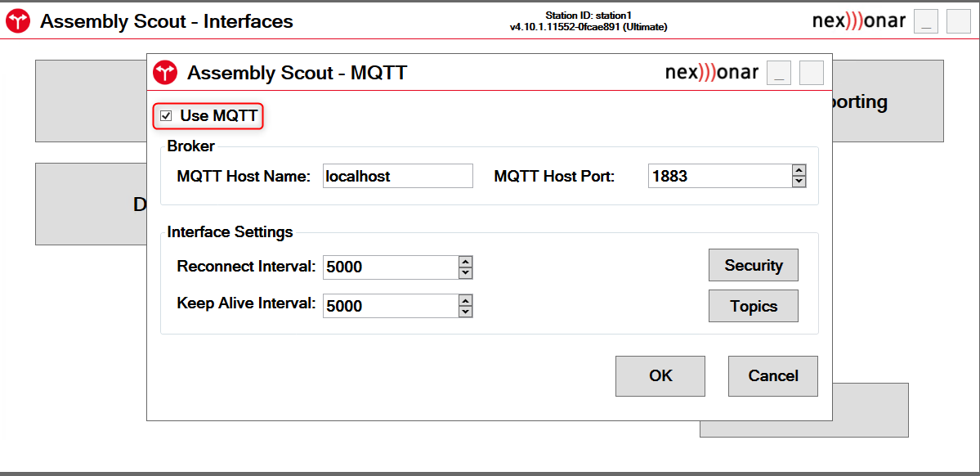
Task: Confirm MQTT settings with OK
Action: click(660, 376)
